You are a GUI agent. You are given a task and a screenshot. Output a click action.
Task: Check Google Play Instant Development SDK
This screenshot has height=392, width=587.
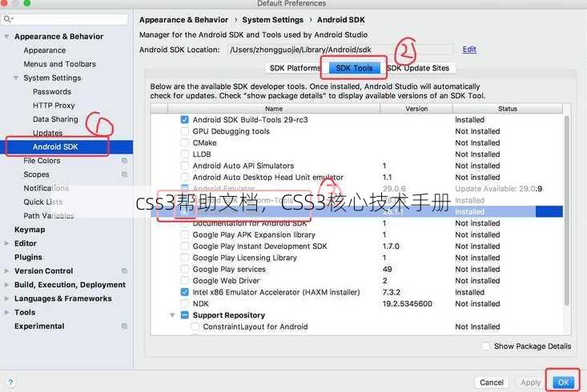click(184, 246)
